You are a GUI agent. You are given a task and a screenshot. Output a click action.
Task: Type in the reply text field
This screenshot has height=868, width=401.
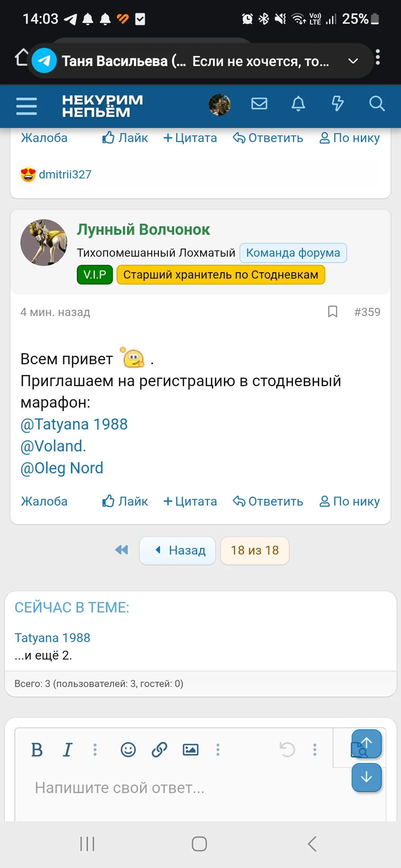[x=186, y=788]
